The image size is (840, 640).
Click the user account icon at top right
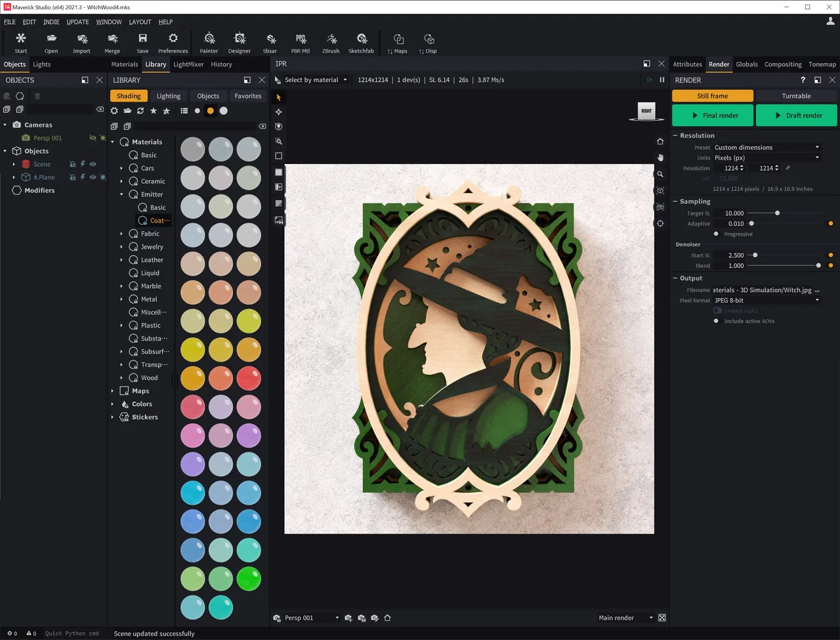[x=830, y=22]
